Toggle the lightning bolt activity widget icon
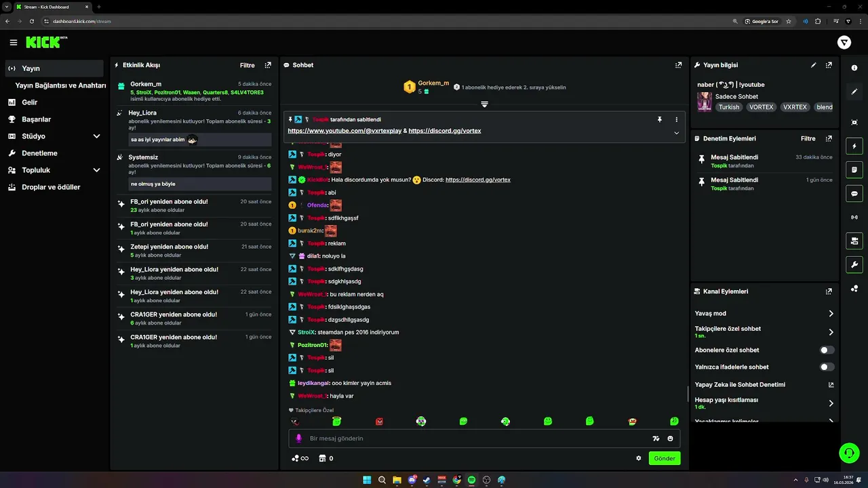Image resolution: width=868 pixels, height=488 pixels. click(854, 146)
